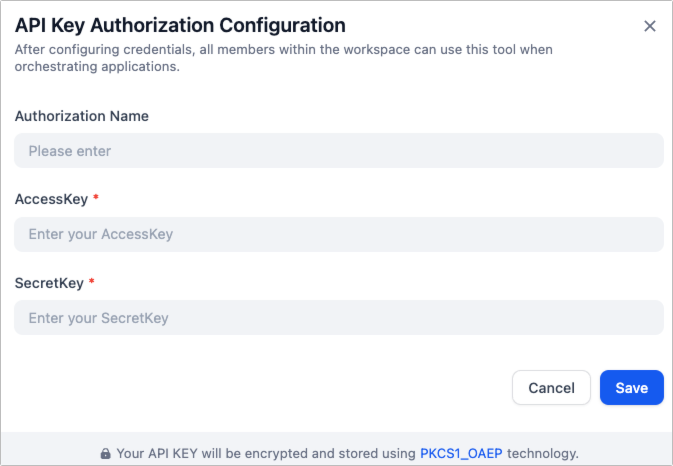The image size is (673, 466).
Task: Click the red asterisk beside SecretKey
Action: [x=92, y=283]
